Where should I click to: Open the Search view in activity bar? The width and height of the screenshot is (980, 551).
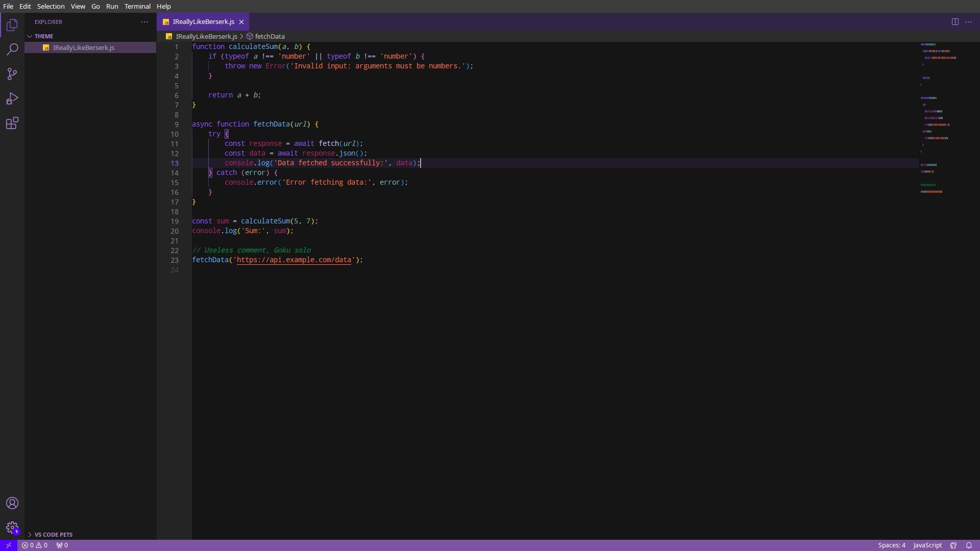click(12, 49)
